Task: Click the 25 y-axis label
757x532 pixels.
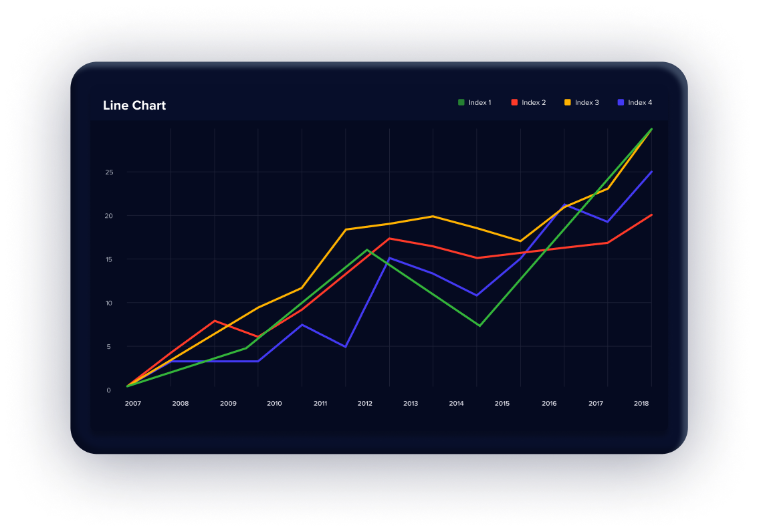Action: pos(109,172)
